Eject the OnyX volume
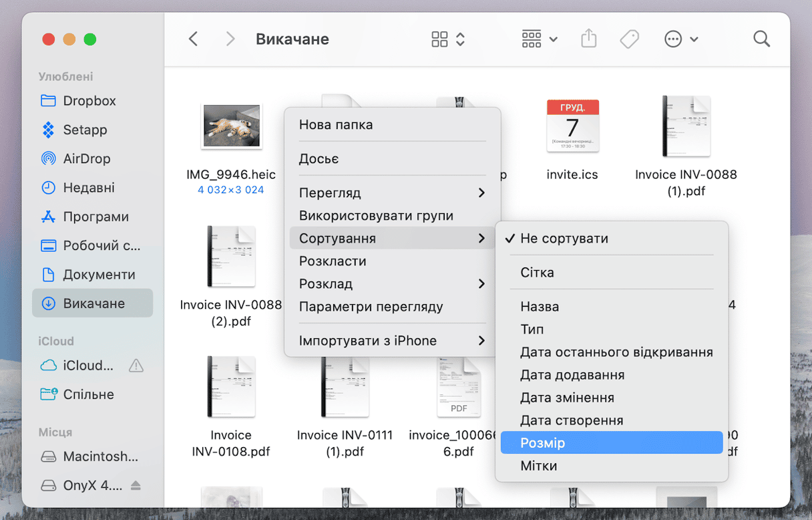The height and width of the screenshot is (520, 812). 136,485
